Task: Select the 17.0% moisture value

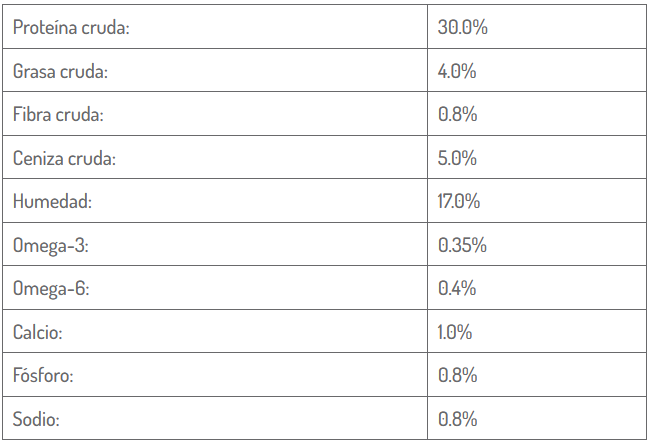Action: coord(459,202)
